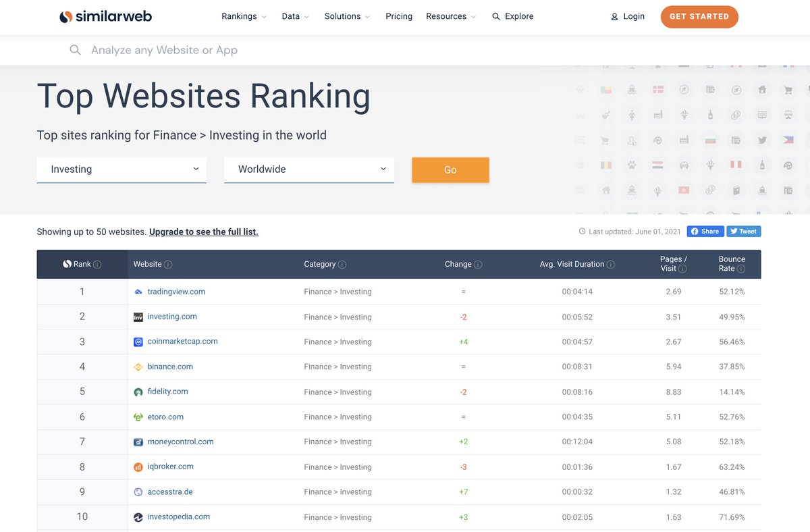Click the fidelity.com favicon
The image size is (810, 532).
click(x=138, y=392)
